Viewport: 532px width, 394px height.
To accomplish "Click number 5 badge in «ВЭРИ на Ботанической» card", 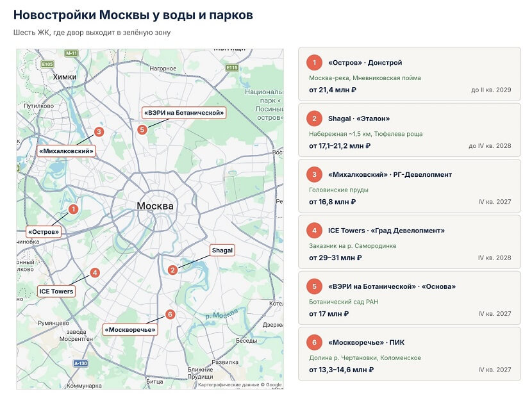I will (x=314, y=286).
